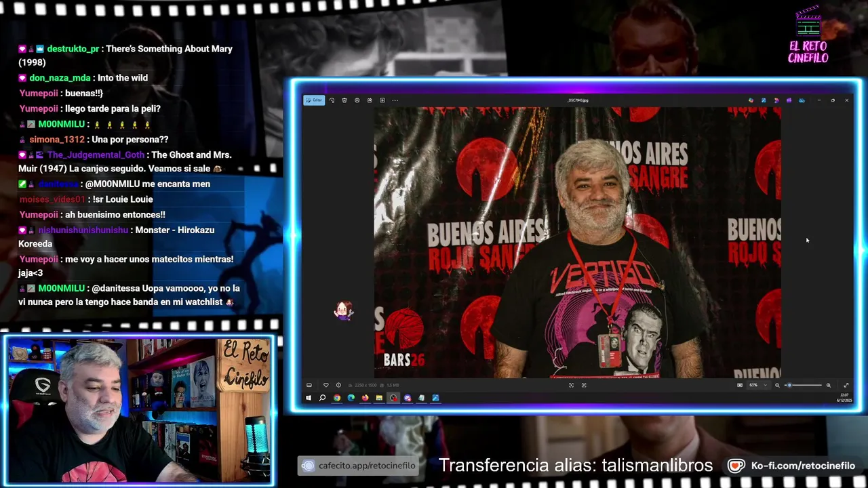Click the zoom-to-fit icon left of 63%
This screenshot has height=488, width=868.
(740, 385)
